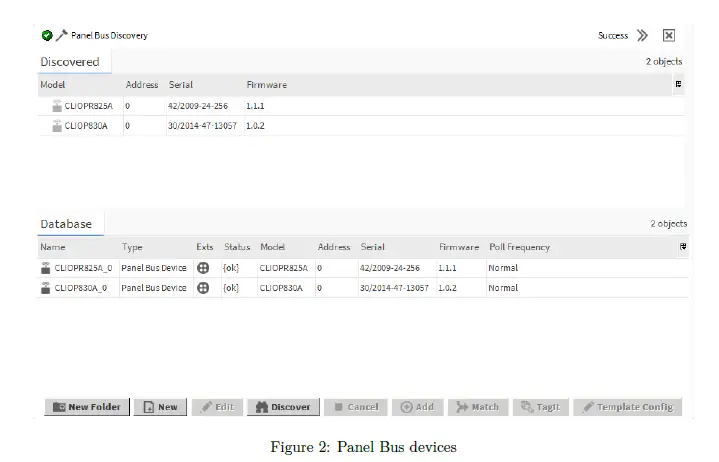Click serial 30/2014-47-13057 in Discovered table
Screen dimensions: 719x462
click(x=202, y=126)
